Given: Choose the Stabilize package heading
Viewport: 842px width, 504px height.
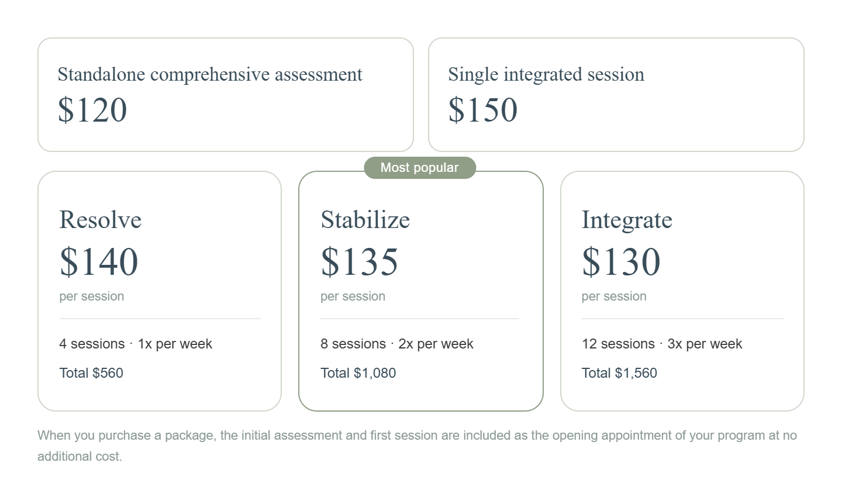Looking at the screenshot, I should click(365, 220).
